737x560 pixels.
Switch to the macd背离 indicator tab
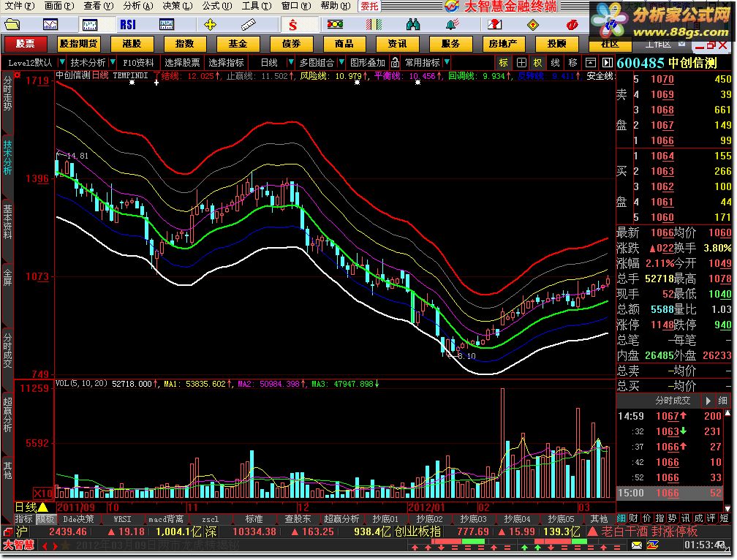coord(165,519)
